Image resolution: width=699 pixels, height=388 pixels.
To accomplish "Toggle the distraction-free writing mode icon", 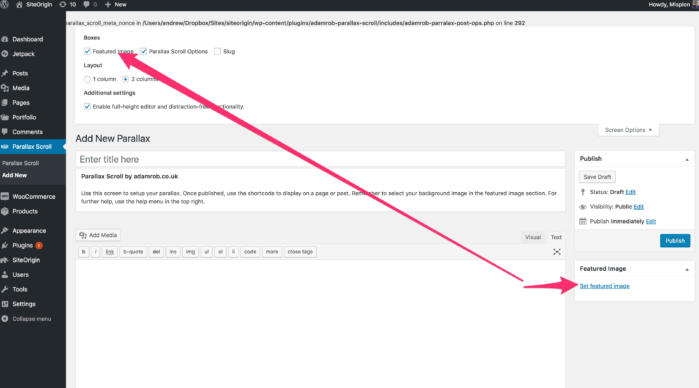I will [x=557, y=252].
